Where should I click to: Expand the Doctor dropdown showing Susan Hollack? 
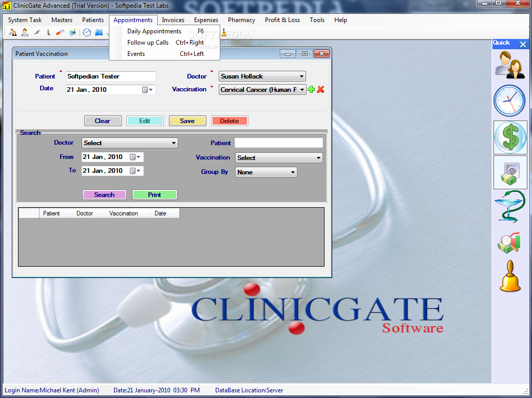[x=301, y=76]
